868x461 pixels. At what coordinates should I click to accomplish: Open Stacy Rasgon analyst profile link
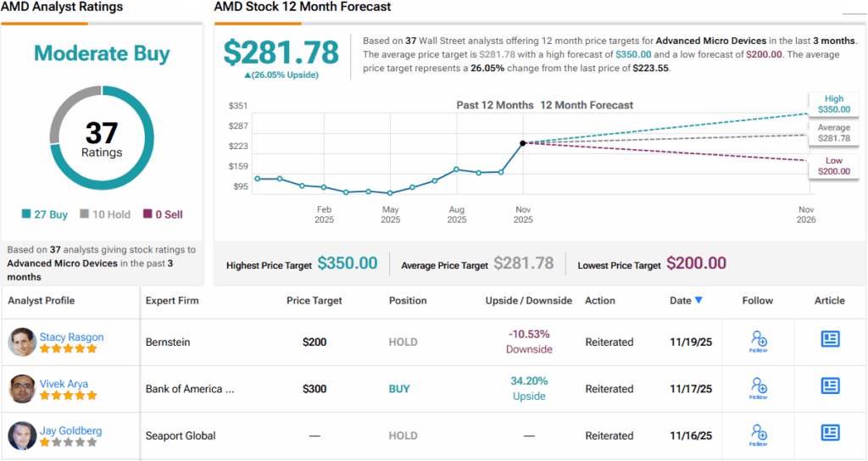pos(71,336)
